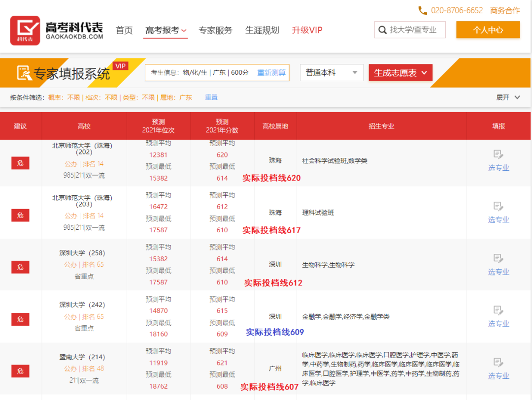Expand the filter panel via 展开
532x400 pixels.
tap(508, 97)
